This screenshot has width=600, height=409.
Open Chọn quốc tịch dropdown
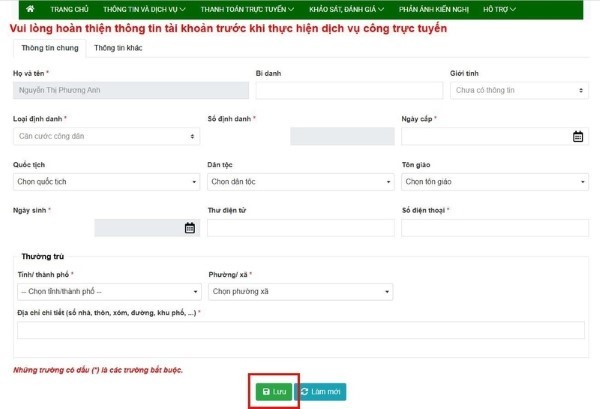pos(106,182)
